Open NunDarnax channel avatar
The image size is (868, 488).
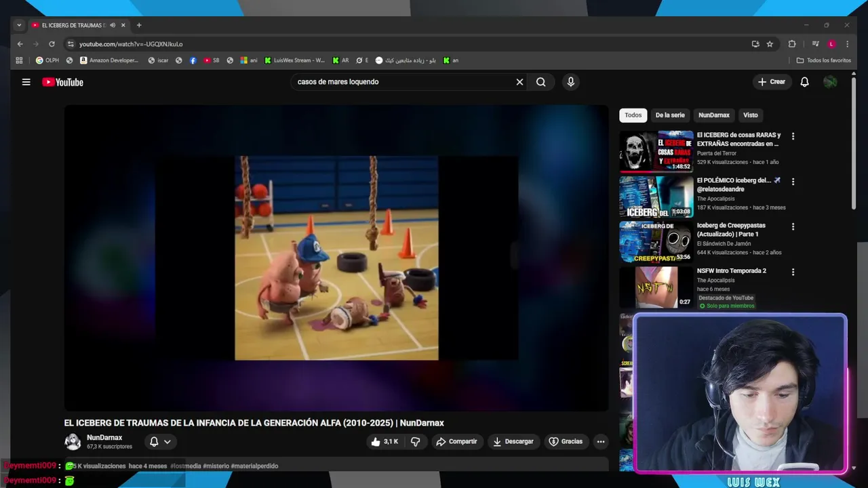pos(73,442)
